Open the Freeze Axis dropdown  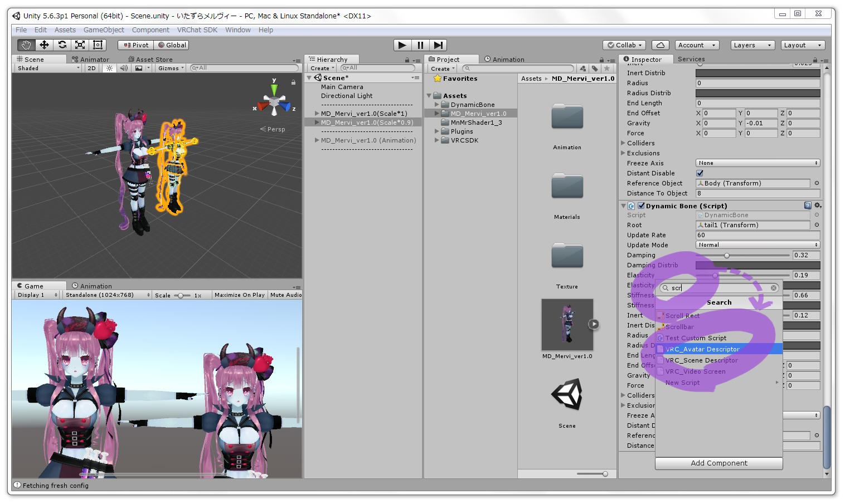point(757,163)
